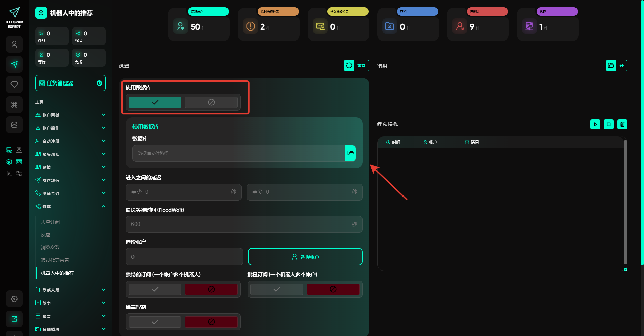Screen dimensions: 644x336
Task: Click the 选择帐户 button
Action: tap(305, 257)
